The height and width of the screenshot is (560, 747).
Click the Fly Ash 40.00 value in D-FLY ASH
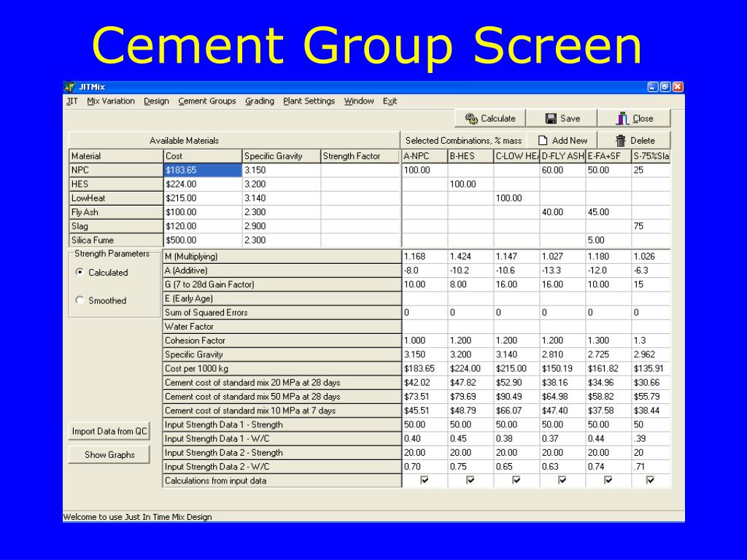[562, 212]
